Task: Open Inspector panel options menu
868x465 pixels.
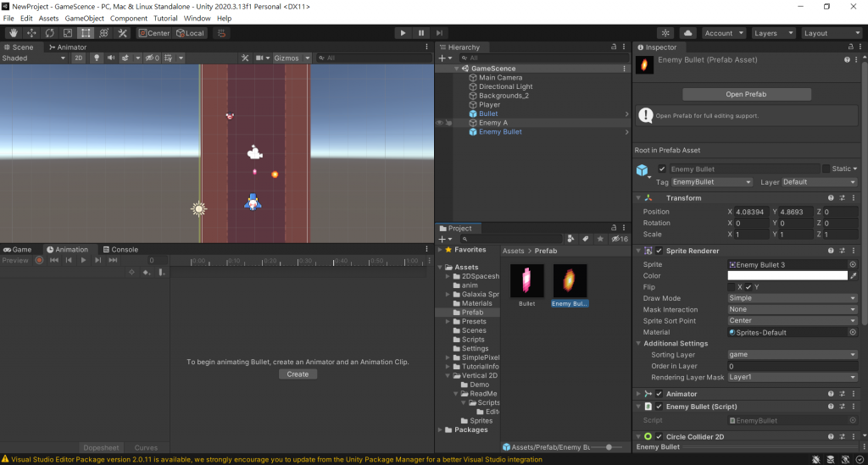Action: (860, 47)
